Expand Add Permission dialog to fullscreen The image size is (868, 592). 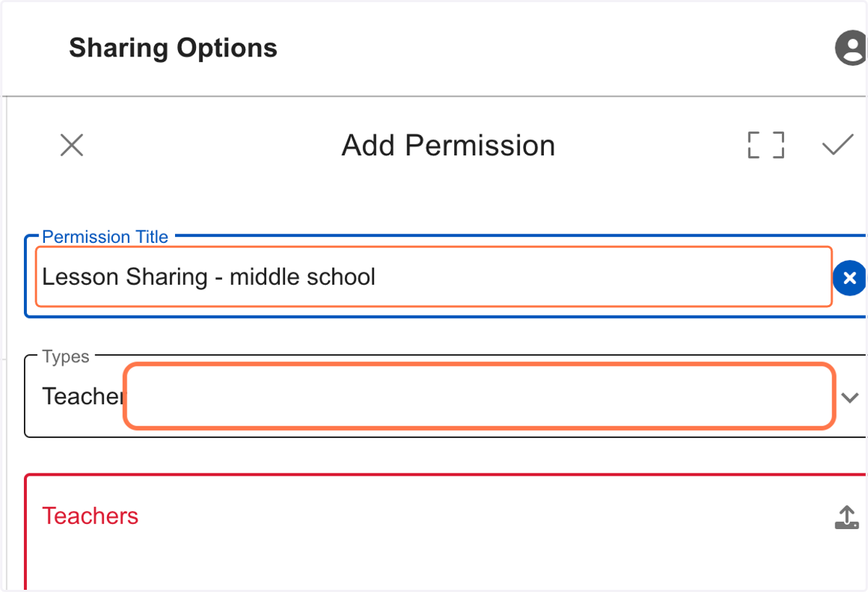[766, 145]
